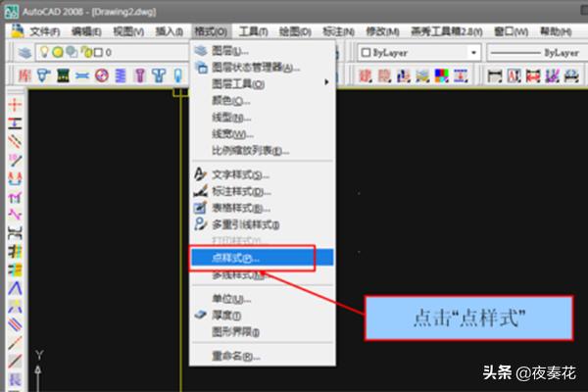Open the ByLayer color control dropdown arrow
This screenshot has height=392, width=588.
(x=474, y=53)
